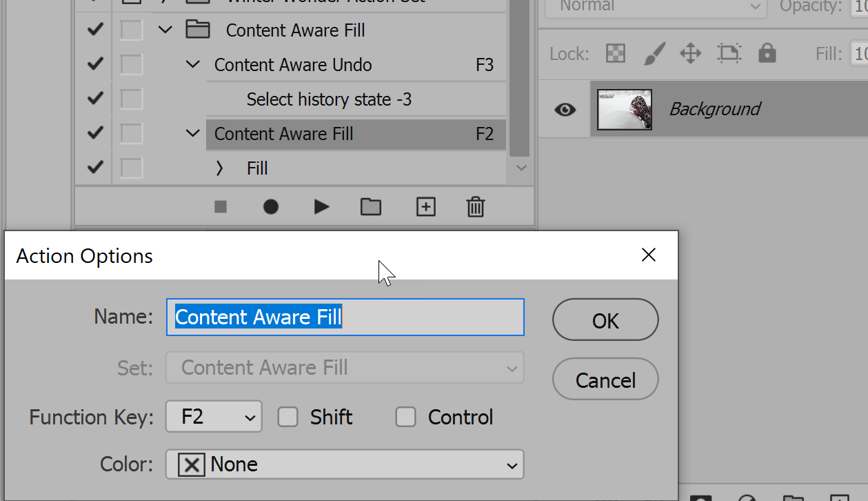This screenshot has width=868, height=501.
Task: Click OK in Action Options dialog
Action: point(605,320)
